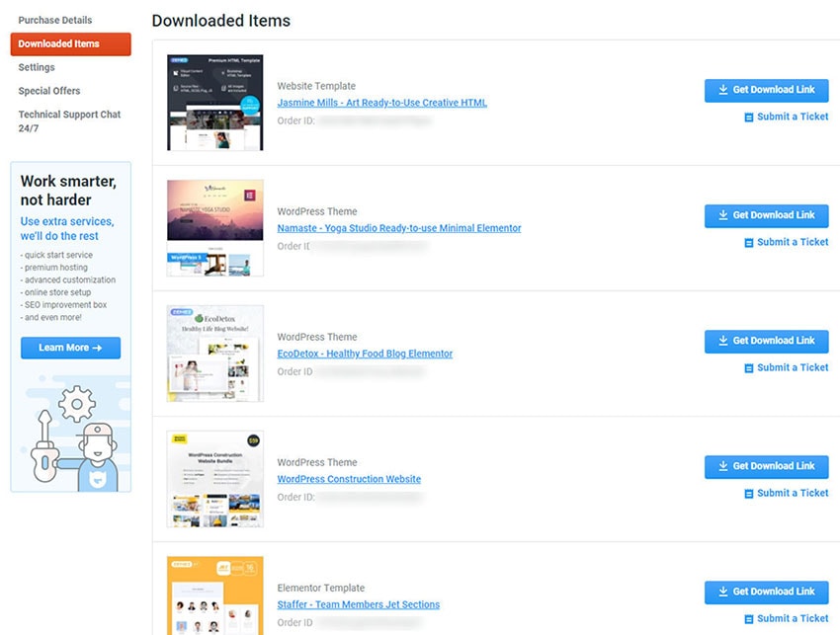840x635 pixels.
Task: Get download link for Jasmine Mills template
Action: click(x=766, y=90)
